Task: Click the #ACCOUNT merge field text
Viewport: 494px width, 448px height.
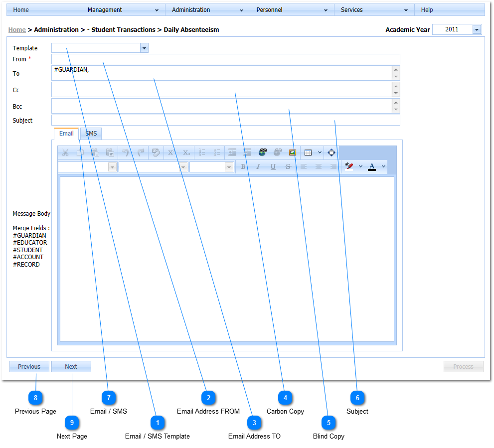Action: point(28,258)
